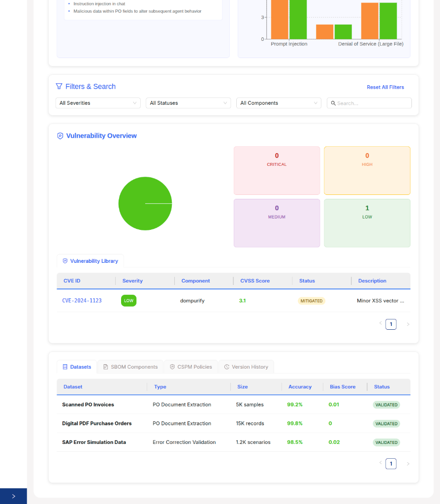Click the Reset All Filters link
Viewport: 440px width, 504px height.
click(385, 87)
